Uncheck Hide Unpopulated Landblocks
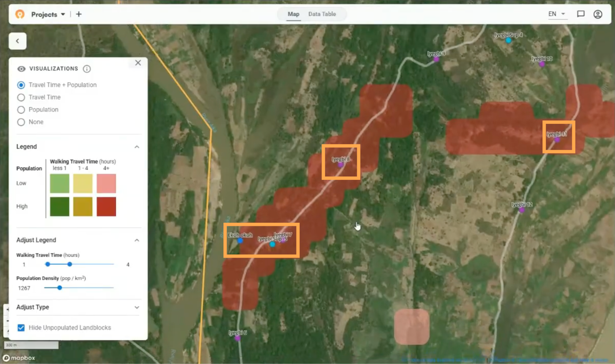This screenshot has width=615, height=364. (21, 328)
